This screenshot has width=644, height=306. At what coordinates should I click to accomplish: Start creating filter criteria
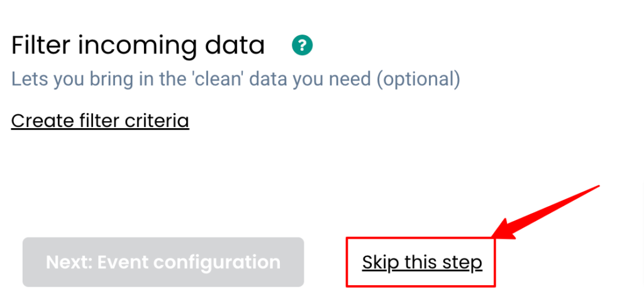coord(100,121)
